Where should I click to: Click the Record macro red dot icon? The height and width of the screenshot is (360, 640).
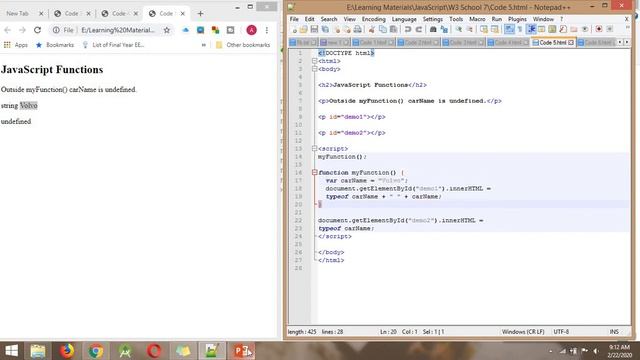point(598,29)
